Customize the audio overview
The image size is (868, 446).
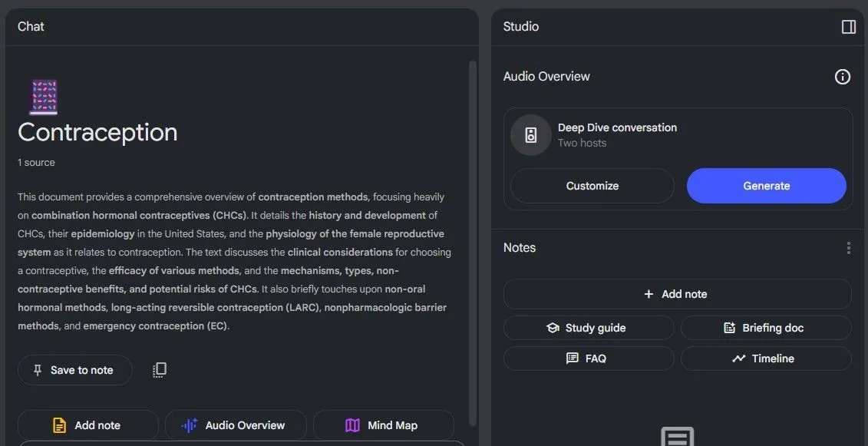pyautogui.click(x=592, y=186)
